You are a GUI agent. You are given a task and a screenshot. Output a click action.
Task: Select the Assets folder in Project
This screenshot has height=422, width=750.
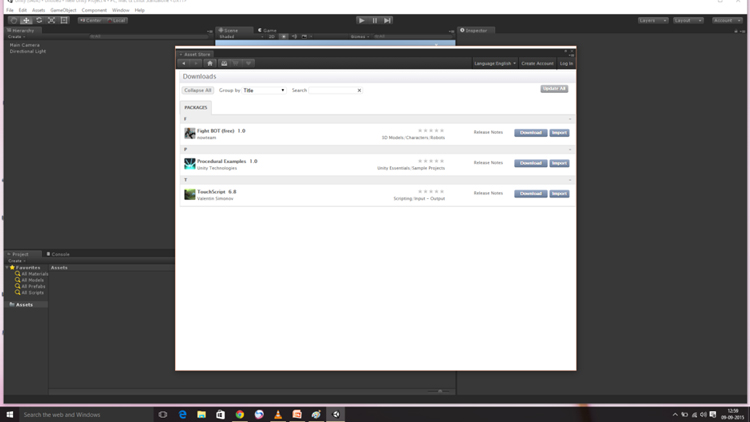point(24,304)
